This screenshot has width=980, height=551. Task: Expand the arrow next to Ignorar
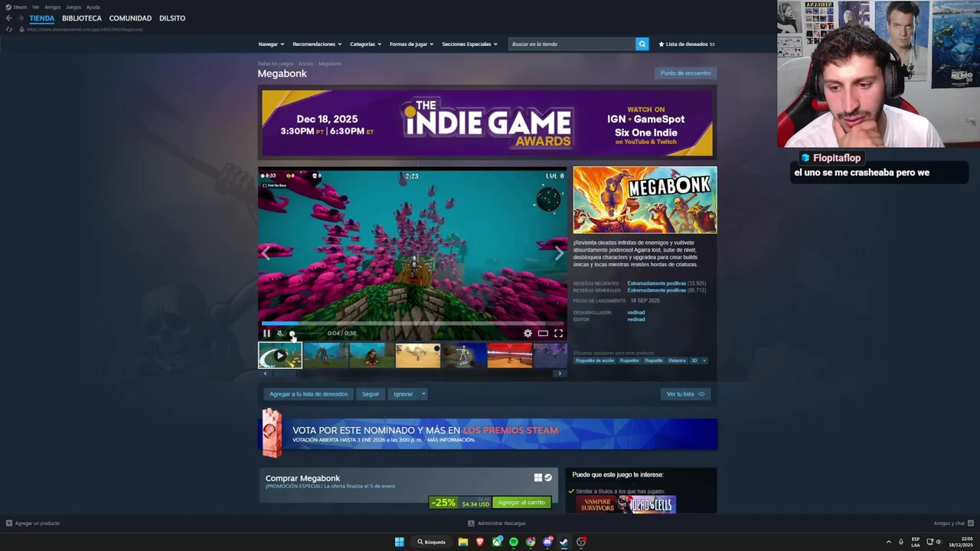[423, 394]
